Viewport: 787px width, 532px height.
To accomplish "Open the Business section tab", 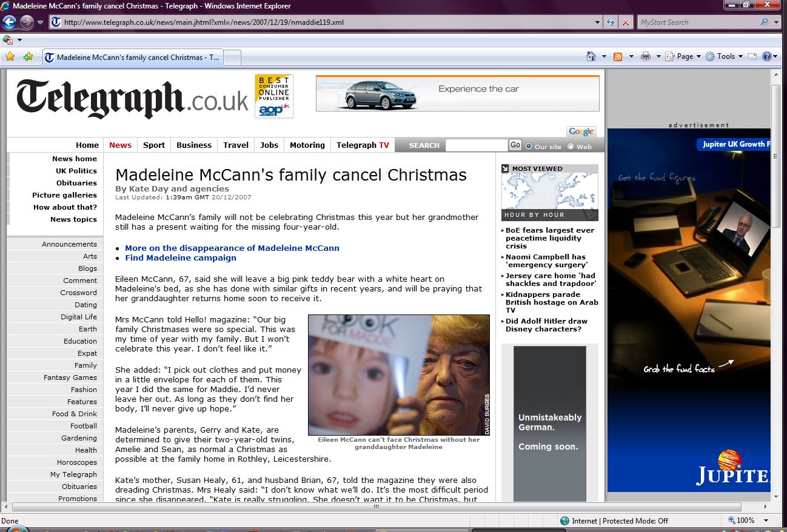I will coord(194,145).
